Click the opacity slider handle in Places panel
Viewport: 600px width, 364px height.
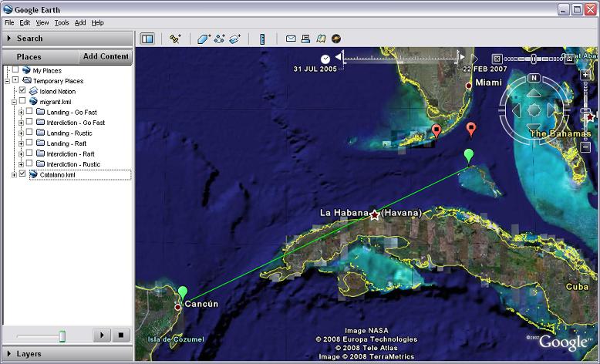(62, 336)
